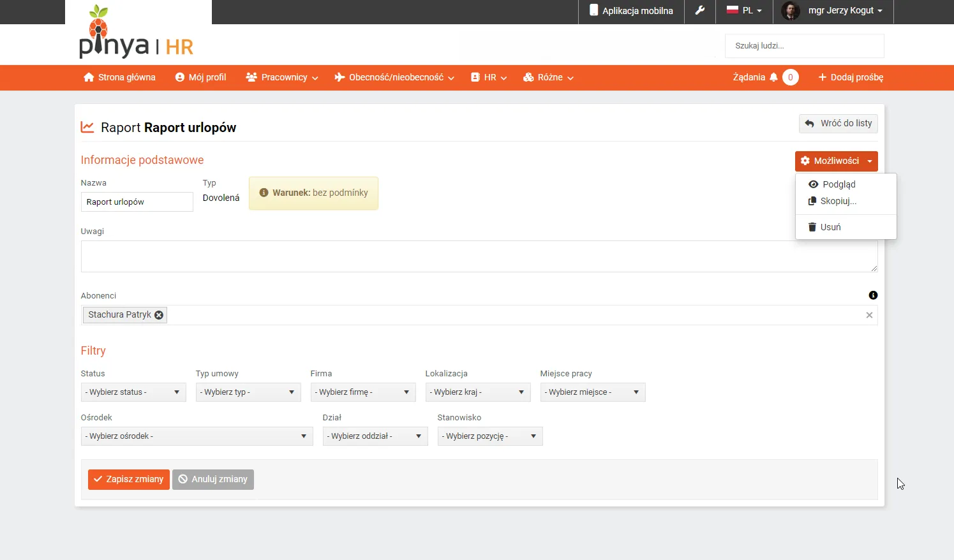The width and height of the screenshot is (954, 560).
Task: Go to Strona główna
Action: (119, 77)
